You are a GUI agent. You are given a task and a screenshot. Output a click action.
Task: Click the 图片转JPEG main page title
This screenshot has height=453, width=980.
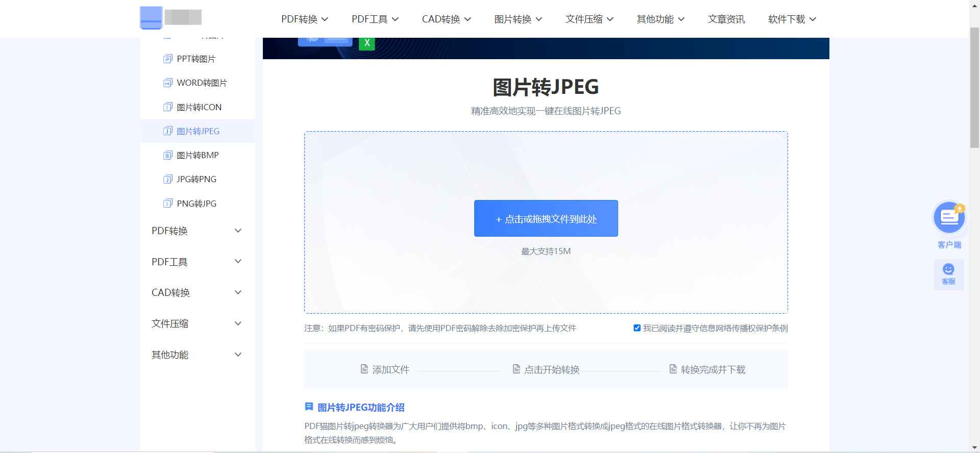click(x=546, y=87)
